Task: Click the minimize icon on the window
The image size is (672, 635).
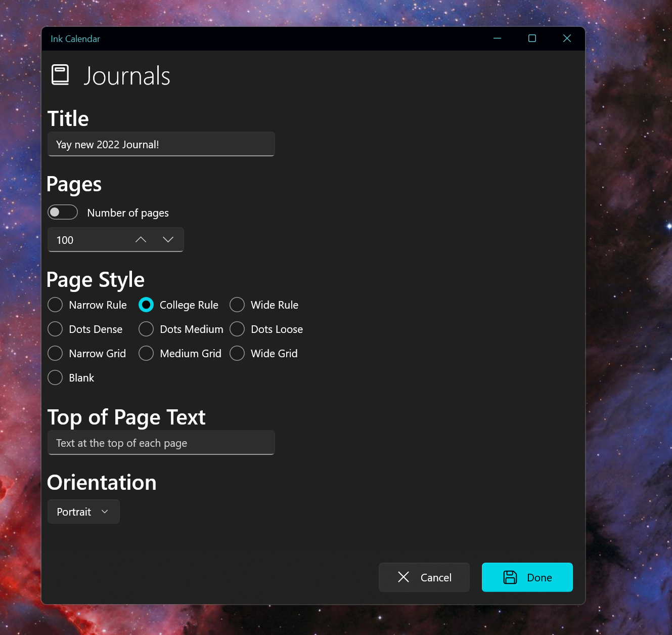Action: (x=497, y=38)
